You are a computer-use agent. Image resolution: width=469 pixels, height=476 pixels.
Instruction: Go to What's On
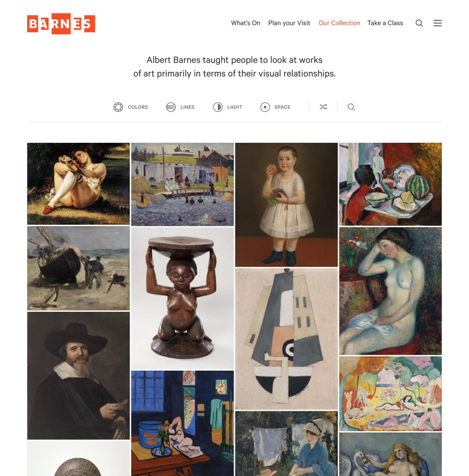pos(245,23)
